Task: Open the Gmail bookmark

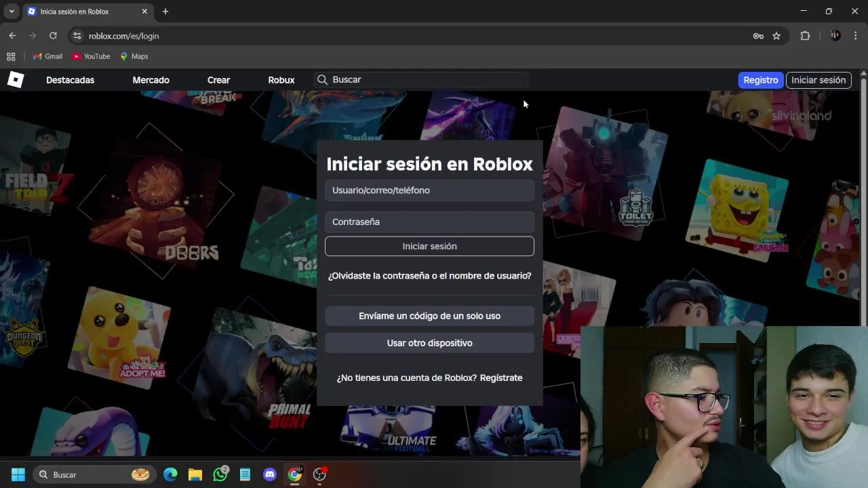Action: [x=47, y=56]
